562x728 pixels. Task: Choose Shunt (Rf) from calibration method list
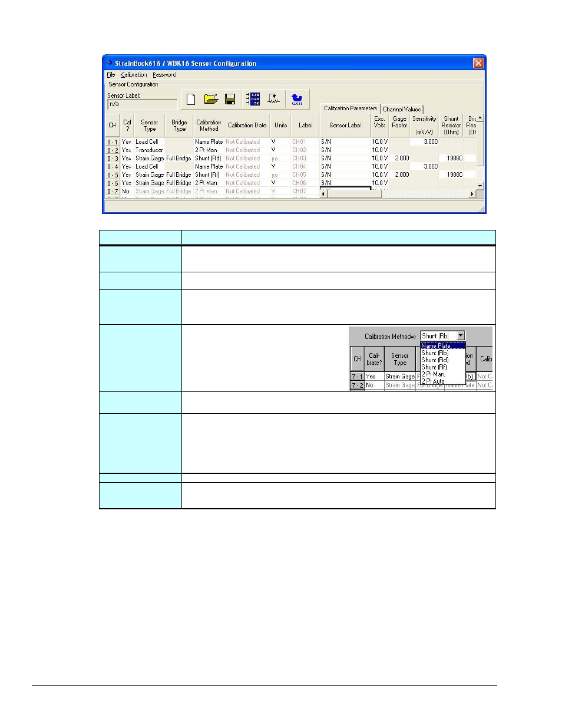tap(442, 367)
